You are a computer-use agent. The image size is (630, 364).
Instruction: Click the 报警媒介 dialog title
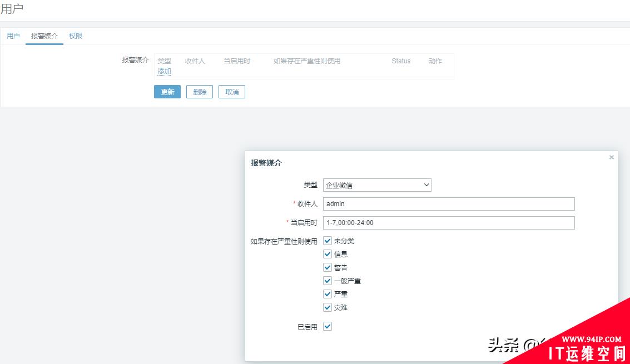(266, 163)
